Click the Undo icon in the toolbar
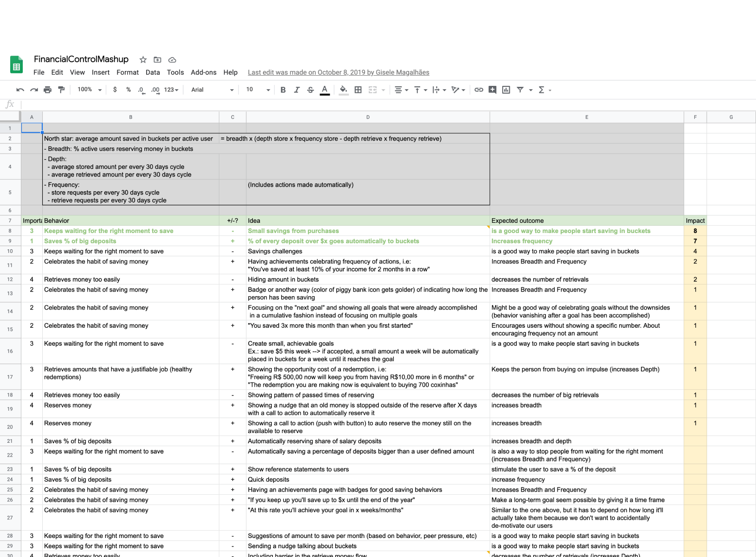 click(x=20, y=90)
